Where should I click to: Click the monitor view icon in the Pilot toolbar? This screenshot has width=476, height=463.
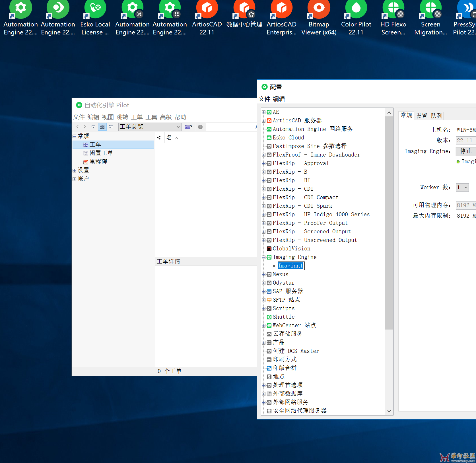(93, 127)
